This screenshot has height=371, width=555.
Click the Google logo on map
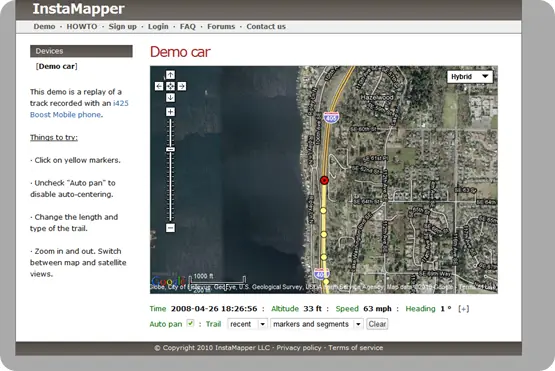click(168, 281)
